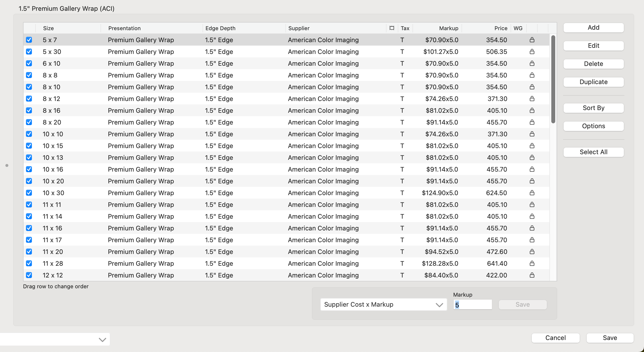
Task: Click the Size column header
Action: coord(49,28)
